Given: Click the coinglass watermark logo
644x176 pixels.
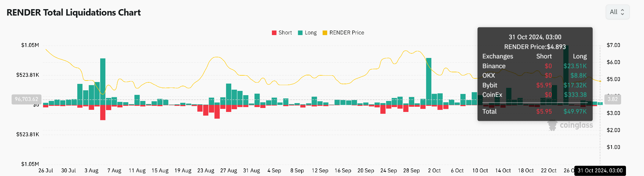Looking at the screenshot, I should point(570,125).
